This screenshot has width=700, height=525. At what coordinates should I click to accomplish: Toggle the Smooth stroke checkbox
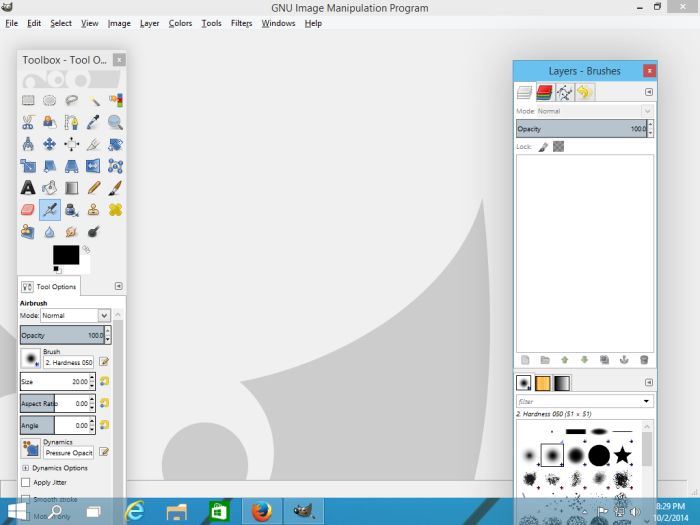tap(25, 498)
